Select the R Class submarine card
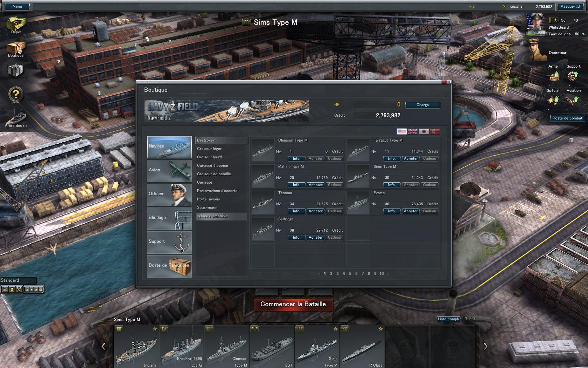Viewport: 588px width, 368px height. (x=362, y=346)
